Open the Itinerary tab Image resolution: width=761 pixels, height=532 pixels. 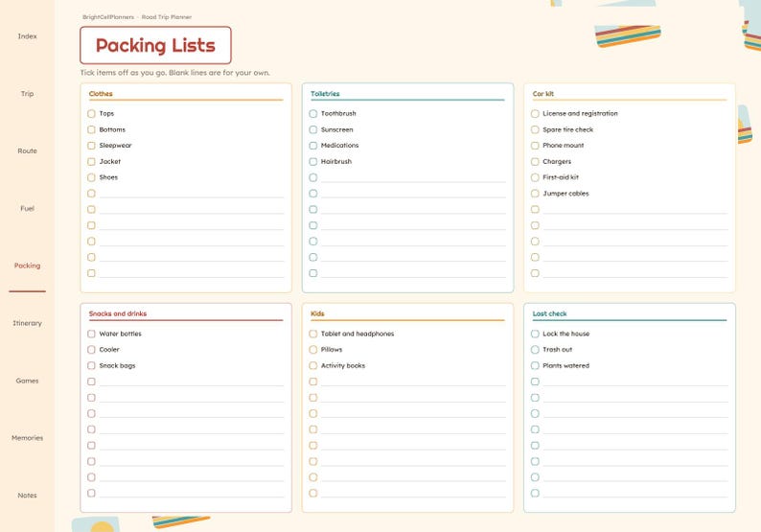(27, 323)
